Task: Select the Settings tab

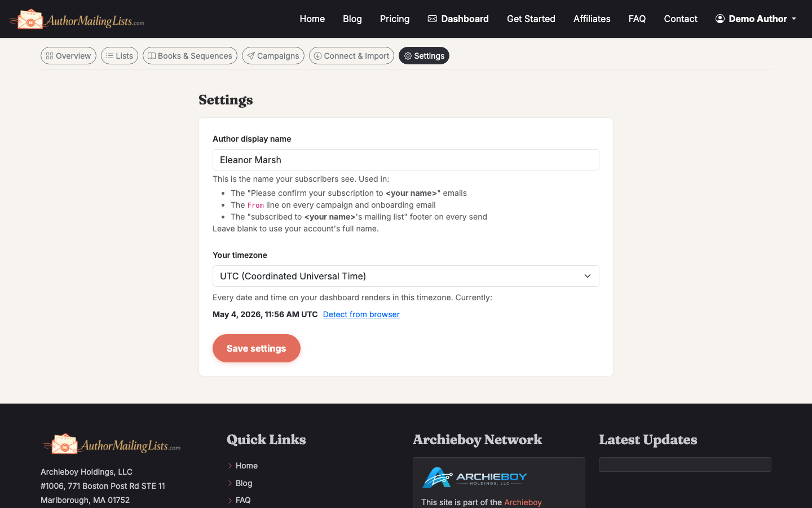Action: tap(424, 56)
